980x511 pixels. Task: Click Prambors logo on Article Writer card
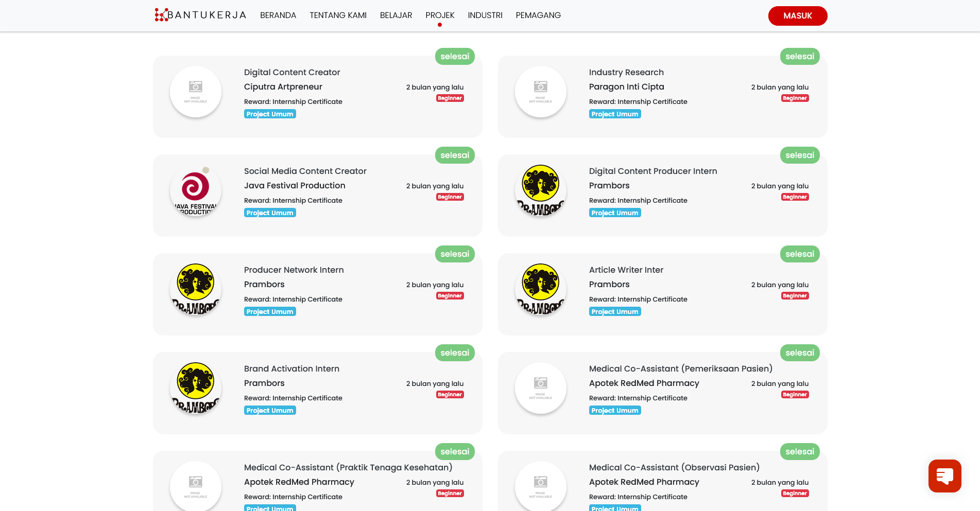point(541,289)
